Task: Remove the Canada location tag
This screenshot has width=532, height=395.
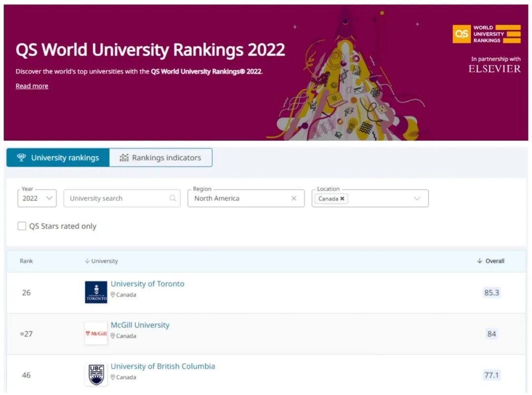Action: pyautogui.click(x=342, y=199)
